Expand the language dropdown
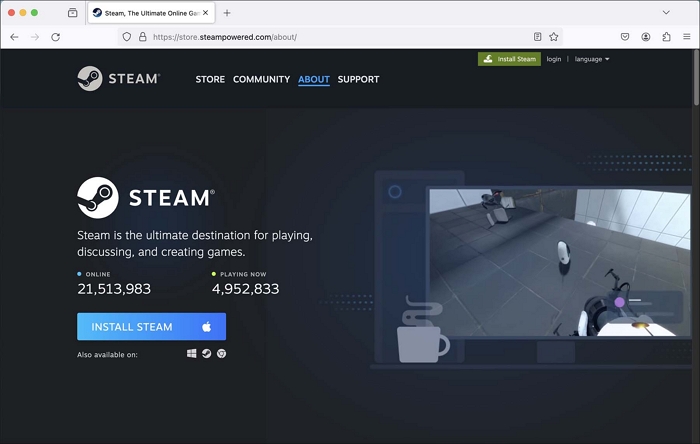 tap(592, 59)
